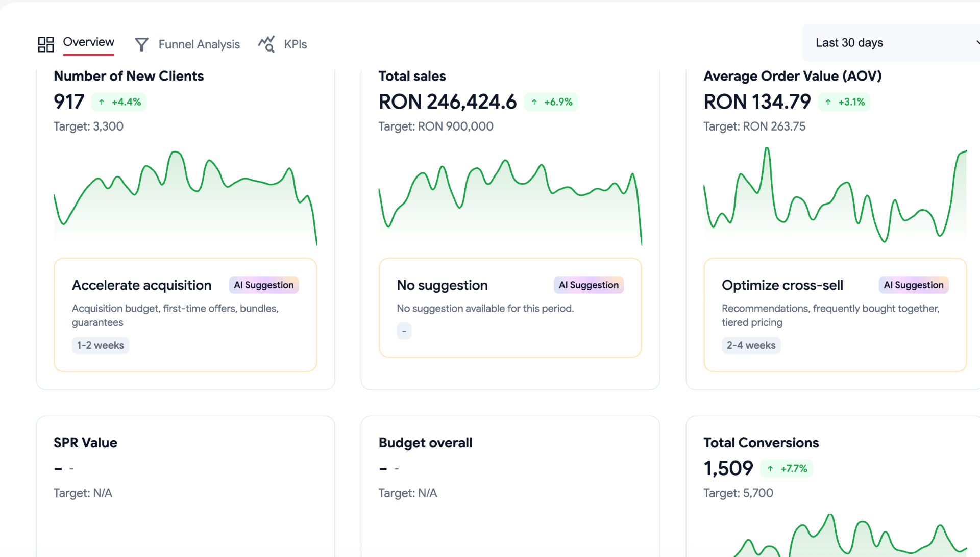The height and width of the screenshot is (557, 980).
Task: Open the Accelerate acquisition suggestion card
Action: click(185, 315)
